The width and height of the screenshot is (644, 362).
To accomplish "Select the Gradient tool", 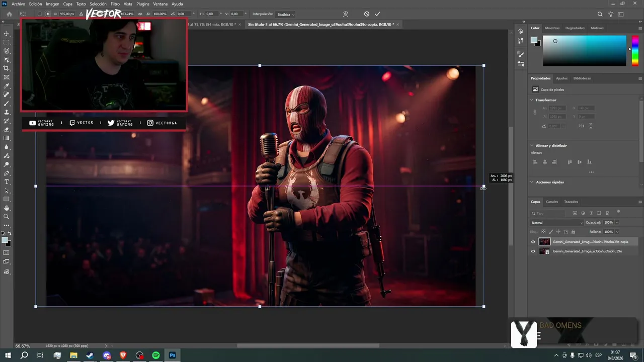I will [x=7, y=138].
